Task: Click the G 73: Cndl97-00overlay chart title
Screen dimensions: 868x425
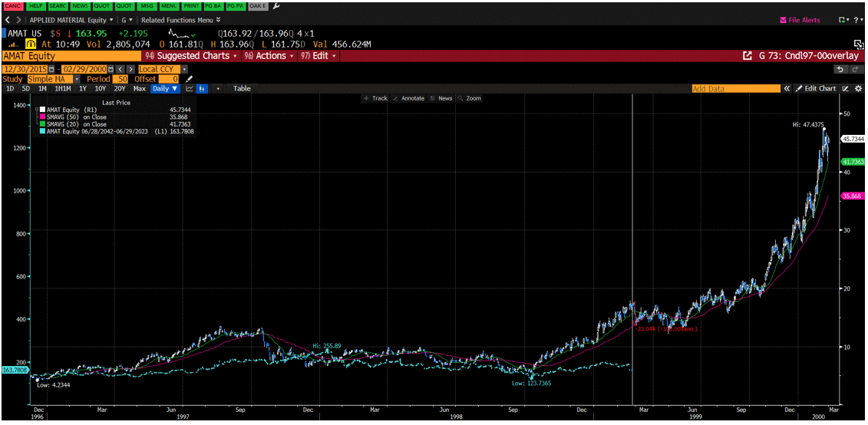Action: (809, 56)
